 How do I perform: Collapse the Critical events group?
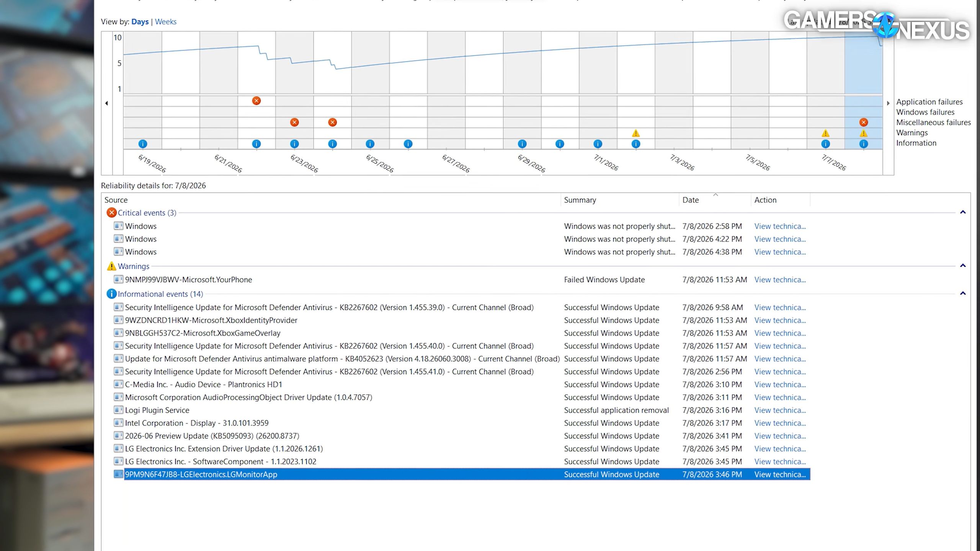(963, 212)
